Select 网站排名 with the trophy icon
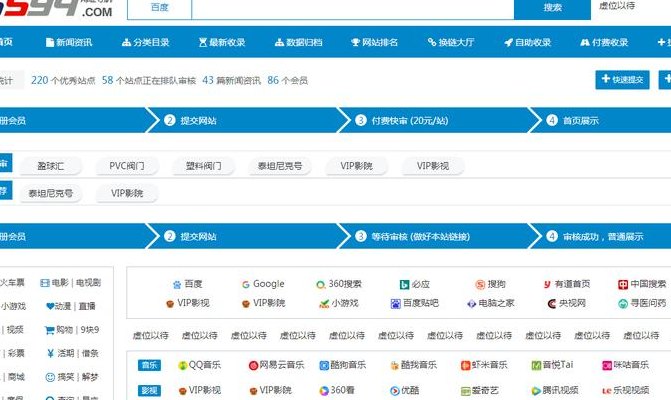The height and width of the screenshot is (400, 671). click(374, 42)
